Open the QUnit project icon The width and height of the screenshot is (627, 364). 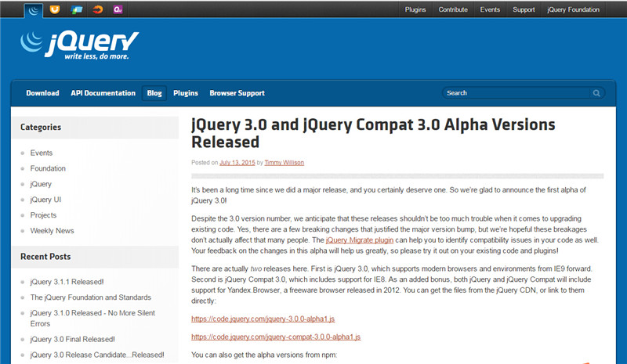pos(118,10)
